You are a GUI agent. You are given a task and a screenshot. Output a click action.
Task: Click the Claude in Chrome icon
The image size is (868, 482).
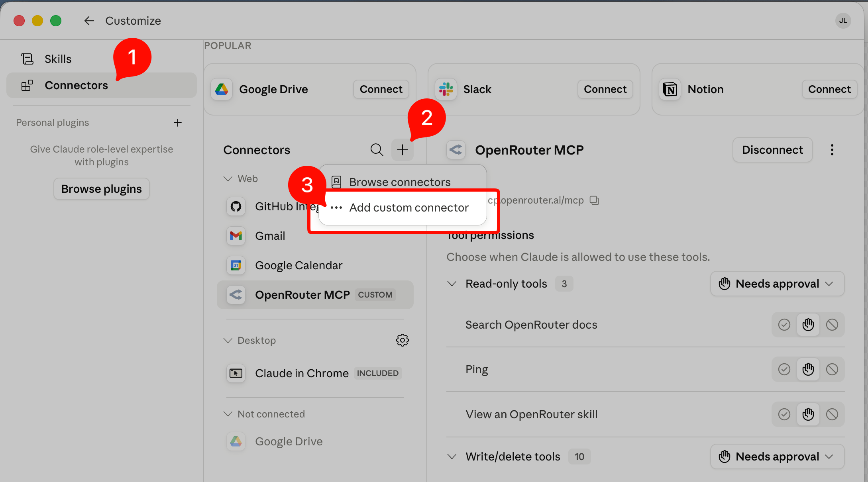(x=236, y=373)
